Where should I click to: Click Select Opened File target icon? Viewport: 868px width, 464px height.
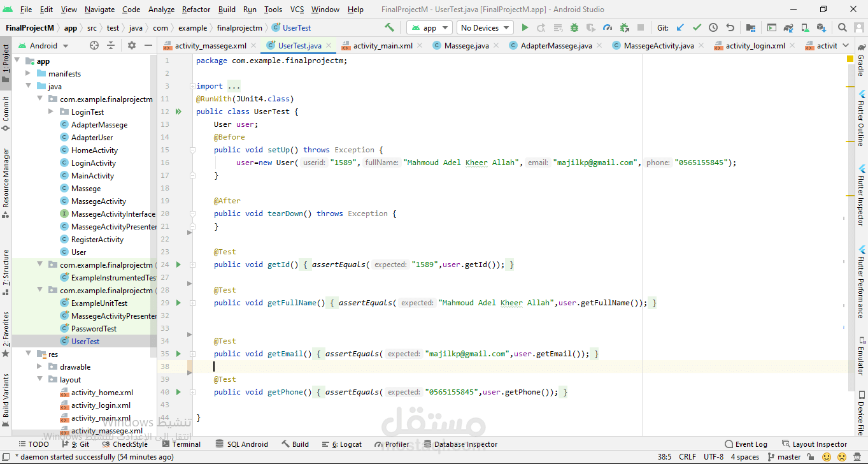[94, 45]
